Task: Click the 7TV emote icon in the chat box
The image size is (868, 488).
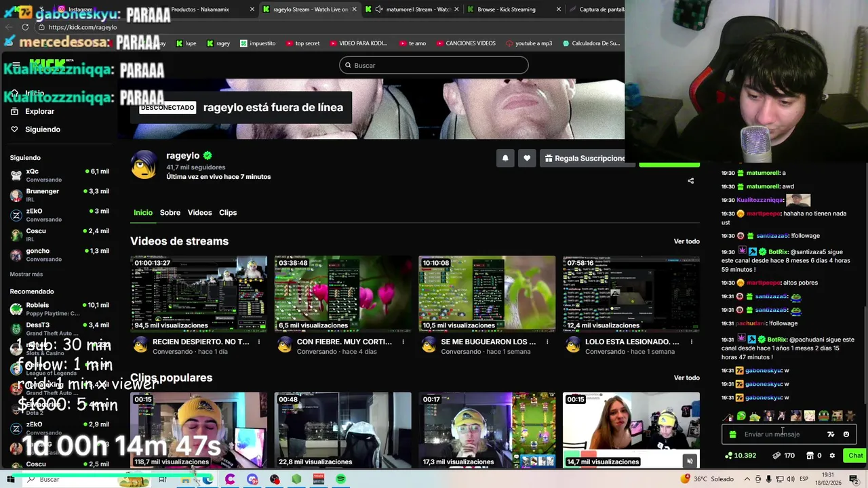Action: [831, 434]
